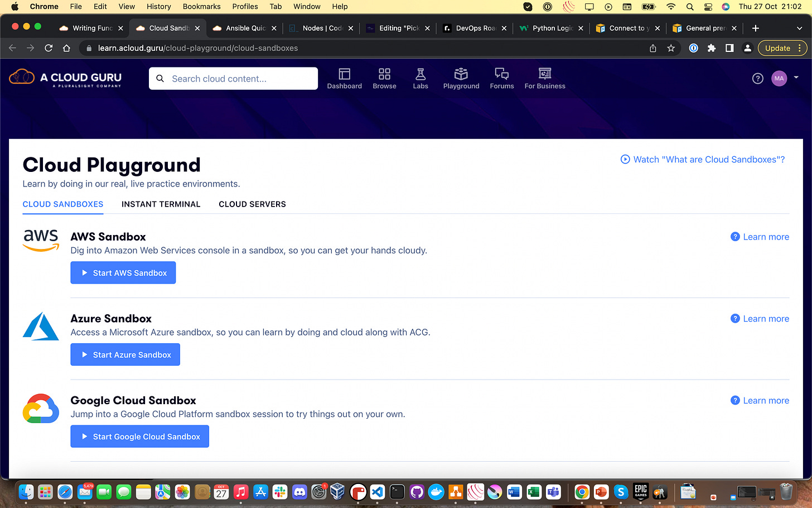This screenshot has height=508, width=812.
Task: Watch the What are Cloud Sandboxes video
Action: [x=703, y=160]
